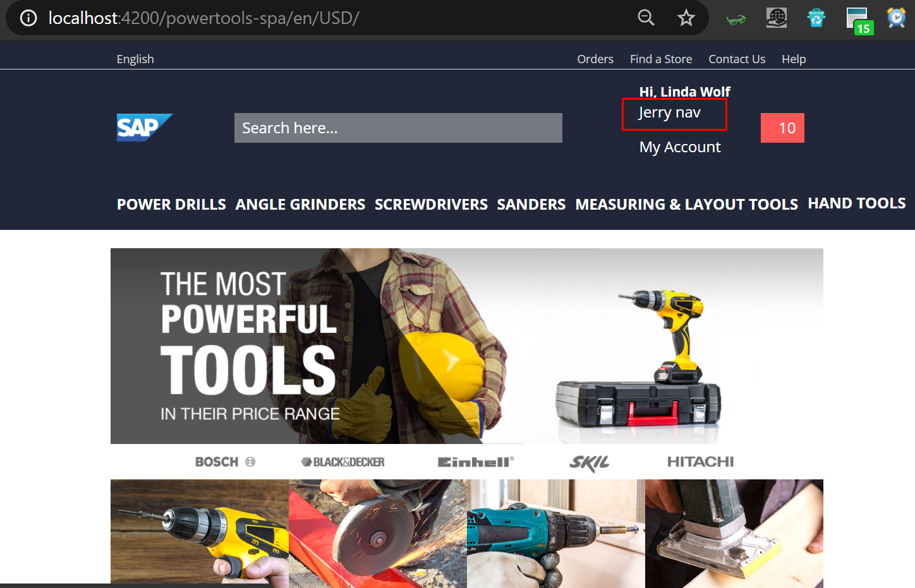Open the green sunglasses extension icon

tap(736, 19)
